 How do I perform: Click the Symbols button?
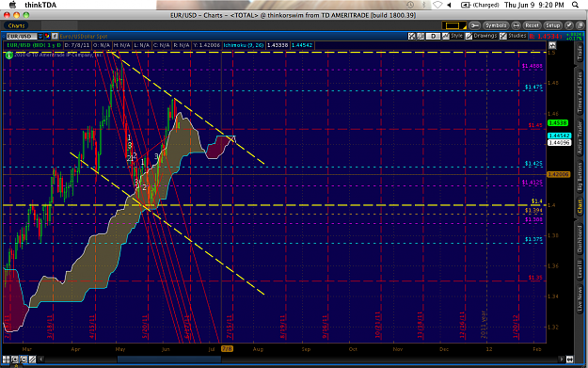(x=496, y=25)
